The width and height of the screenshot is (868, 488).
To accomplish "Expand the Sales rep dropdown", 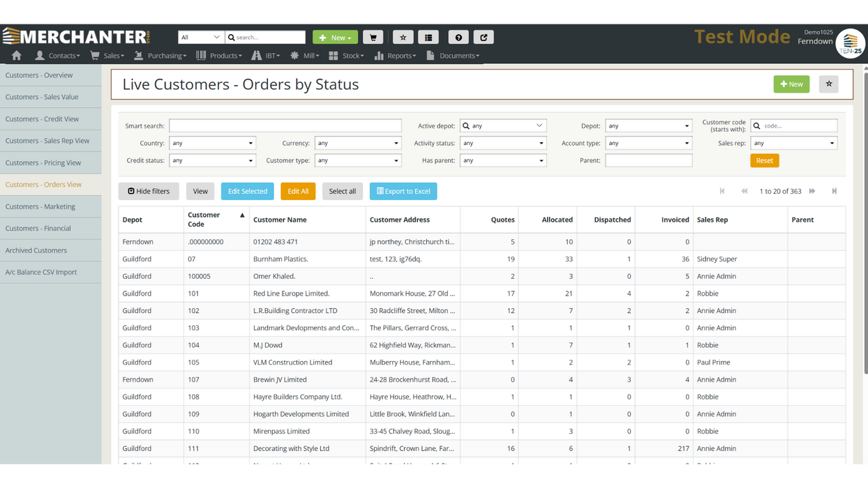I will click(794, 143).
